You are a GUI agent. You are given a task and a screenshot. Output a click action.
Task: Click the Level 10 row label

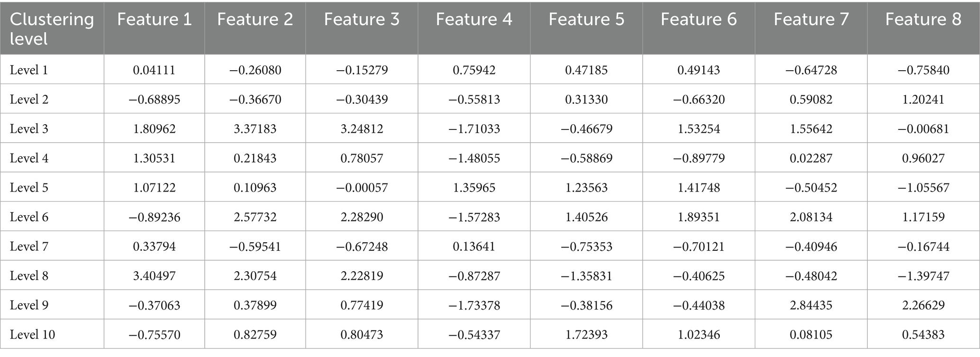pyautogui.click(x=32, y=335)
